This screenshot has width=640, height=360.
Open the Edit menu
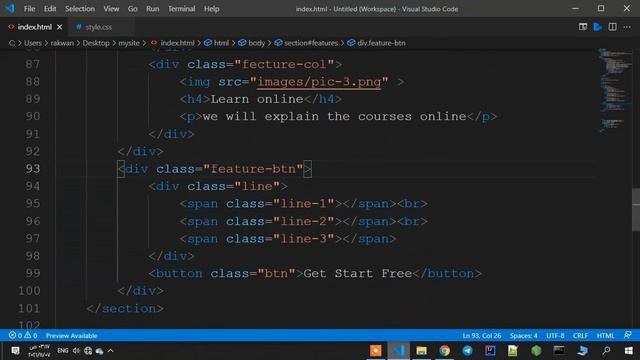50,9
